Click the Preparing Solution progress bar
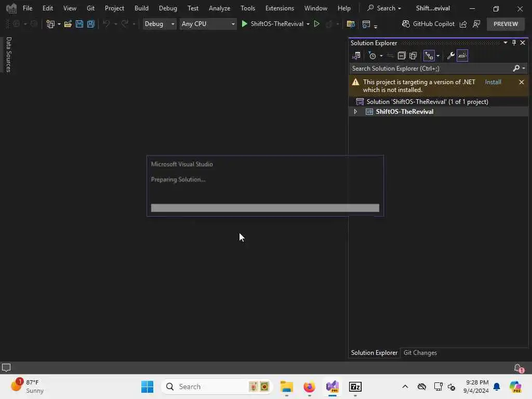The width and height of the screenshot is (532, 399). [265, 208]
